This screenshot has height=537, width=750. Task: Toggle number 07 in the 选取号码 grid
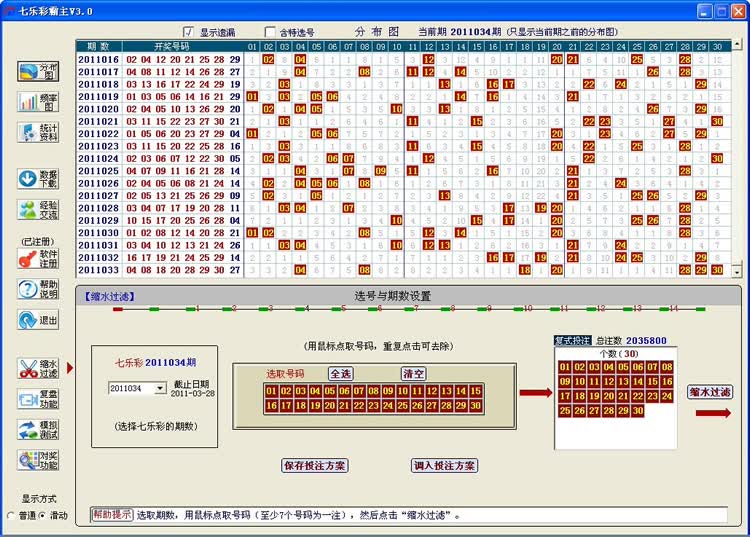[x=359, y=391]
